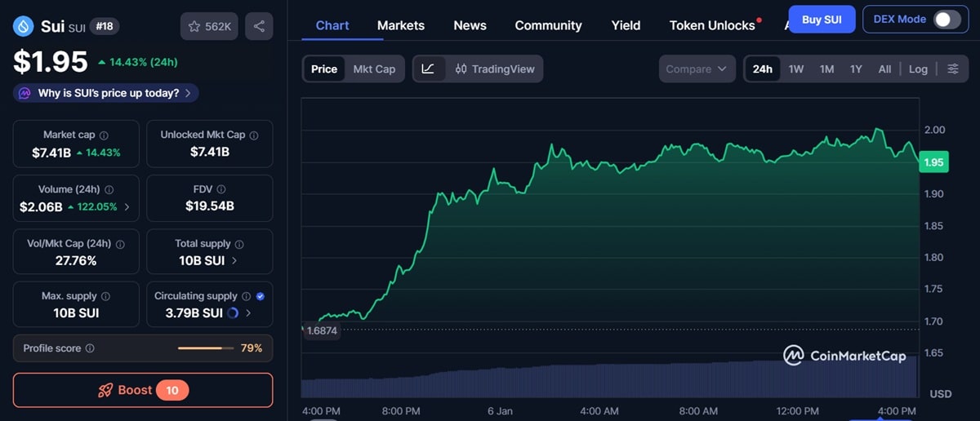980x421 pixels.
Task: Open the Yield tab
Action: point(626,25)
